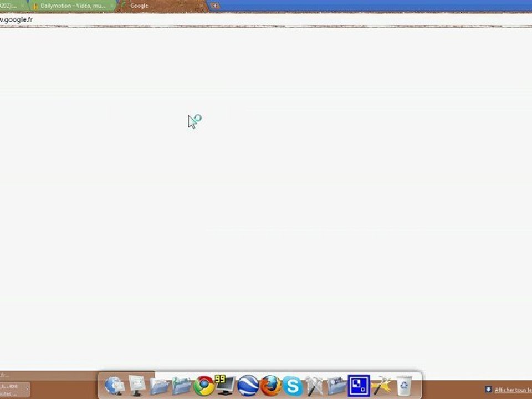The width and height of the screenshot is (532, 399).
Task: Switch to the Dailymotion tab
Action: pos(73,6)
